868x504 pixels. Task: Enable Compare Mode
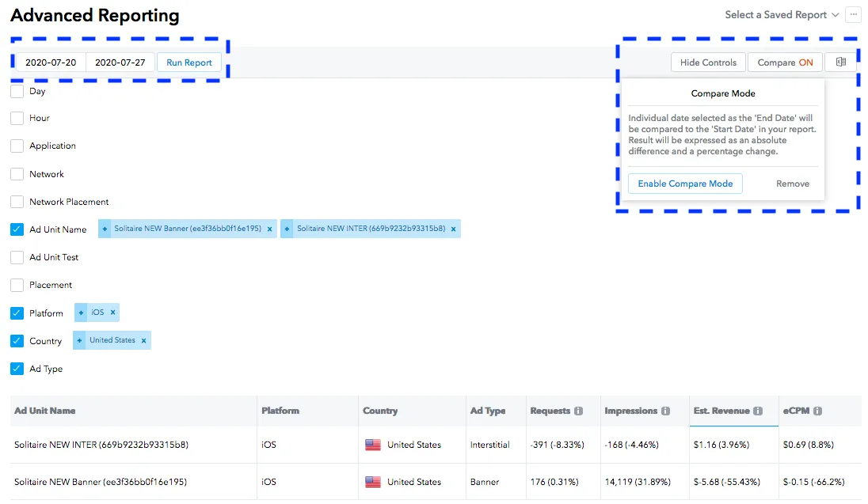(684, 183)
